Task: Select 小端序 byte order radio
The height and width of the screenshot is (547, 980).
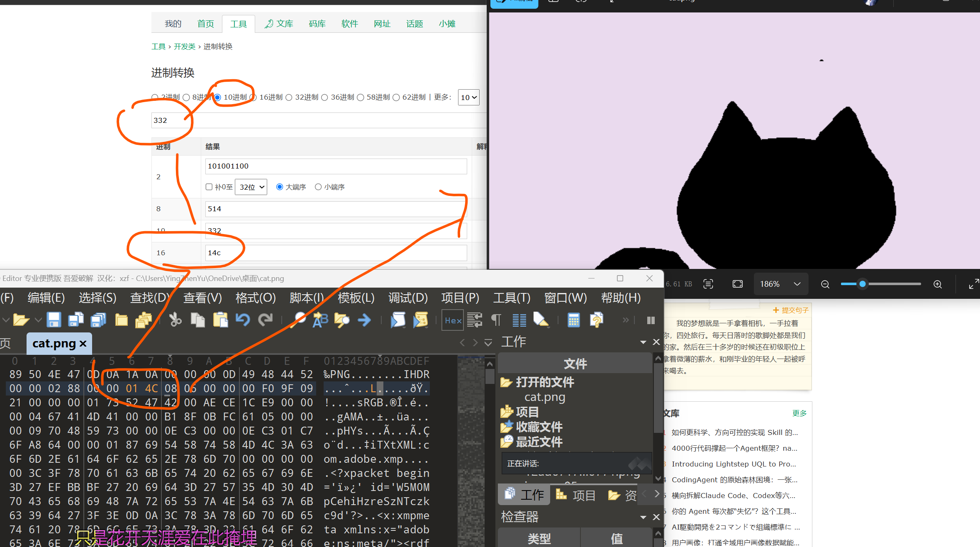Action: coord(318,187)
